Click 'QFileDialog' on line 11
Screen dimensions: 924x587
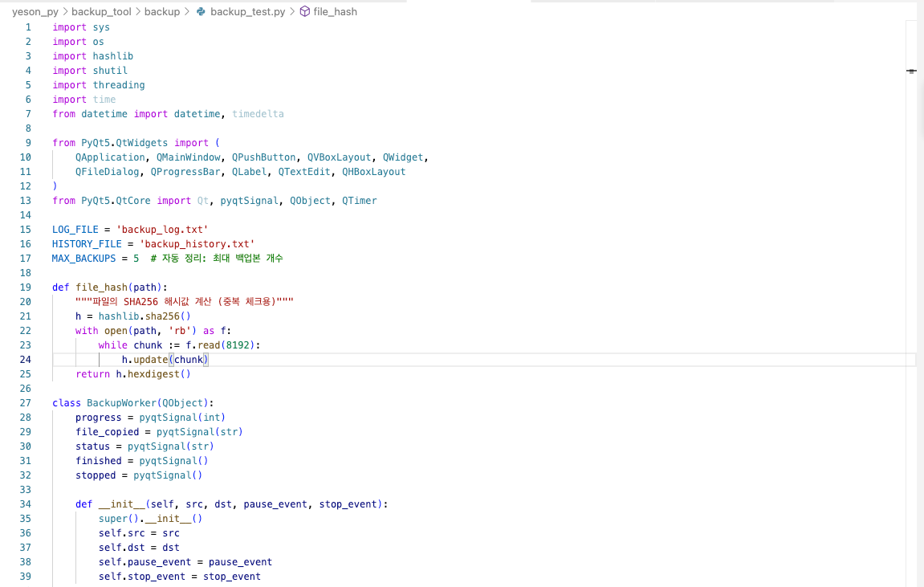107,172
